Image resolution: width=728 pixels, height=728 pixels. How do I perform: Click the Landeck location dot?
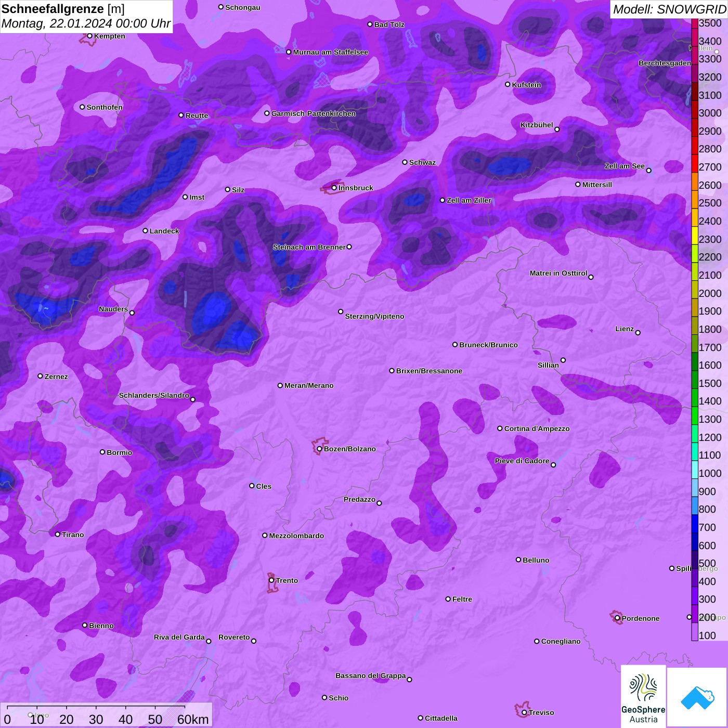coord(145,231)
